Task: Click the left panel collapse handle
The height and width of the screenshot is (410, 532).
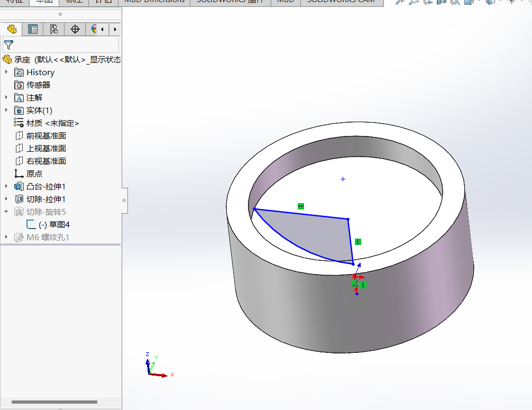Action: click(x=124, y=201)
